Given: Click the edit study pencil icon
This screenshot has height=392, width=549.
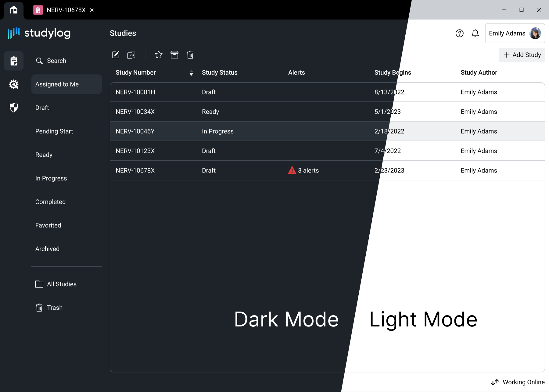Looking at the screenshot, I should (116, 55).
